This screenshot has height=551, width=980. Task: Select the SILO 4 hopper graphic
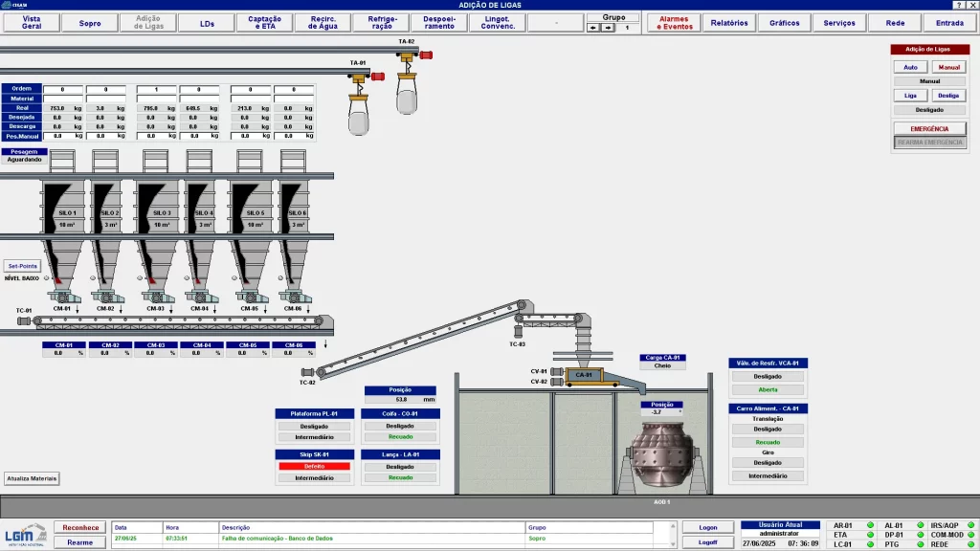(x=200, y=213)
